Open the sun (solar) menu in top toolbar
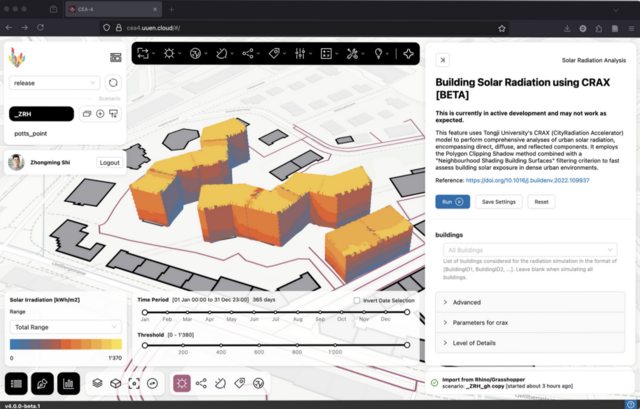The image size is (640, 409). click(x=169, y=53)
